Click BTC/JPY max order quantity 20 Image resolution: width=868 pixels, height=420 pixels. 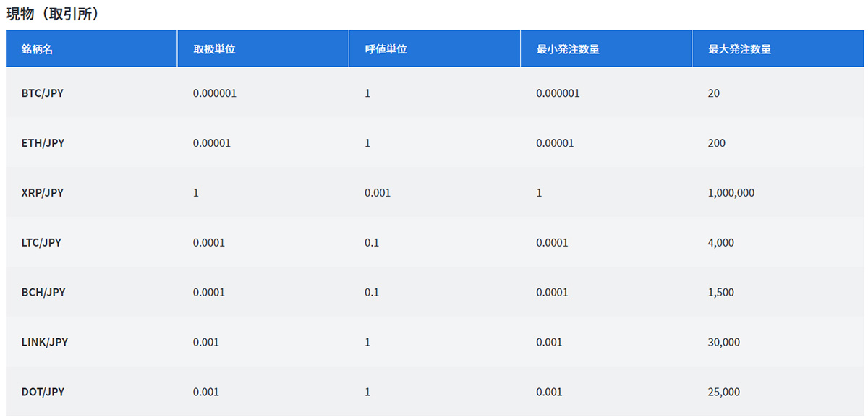tap(714, 93)
